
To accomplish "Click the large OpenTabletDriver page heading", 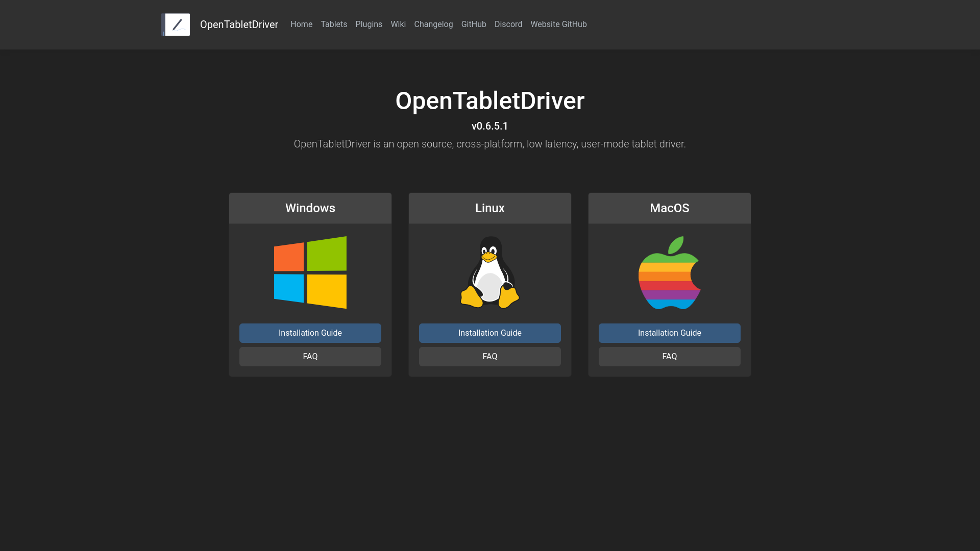I will (x=490, y=101).
